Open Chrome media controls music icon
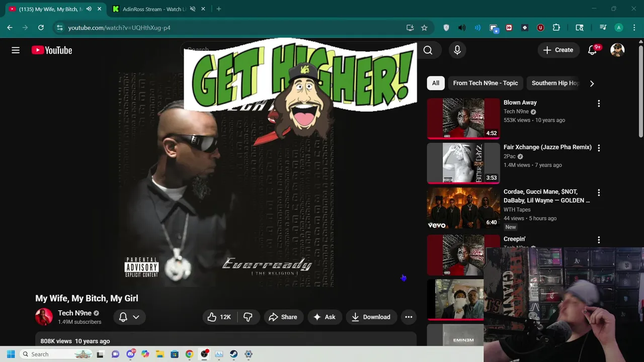Image resolution: width=644 pixels, height=362 pixels. [603, 28]
